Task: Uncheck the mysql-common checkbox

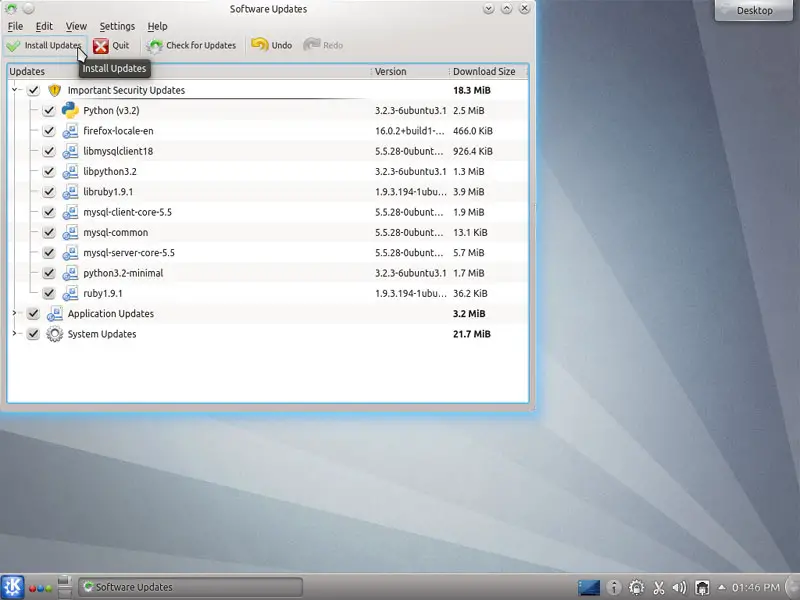Action: coord(48,233)
